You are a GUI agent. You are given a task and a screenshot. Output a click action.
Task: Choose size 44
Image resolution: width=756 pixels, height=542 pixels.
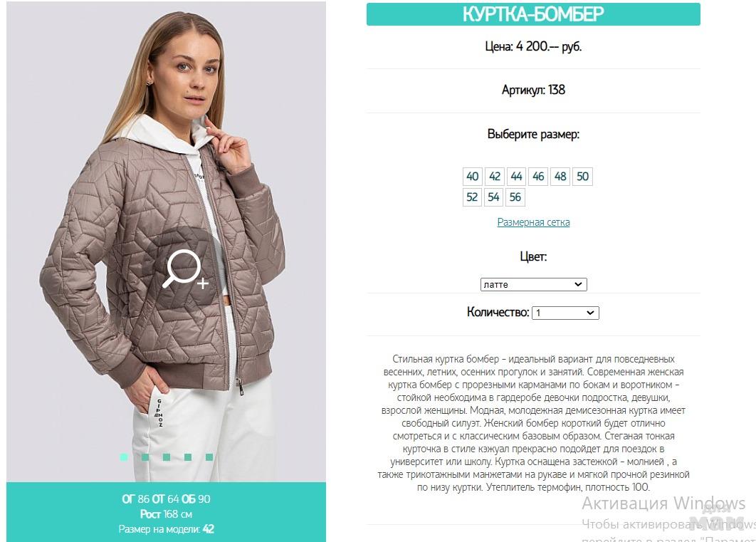(516, 177)
